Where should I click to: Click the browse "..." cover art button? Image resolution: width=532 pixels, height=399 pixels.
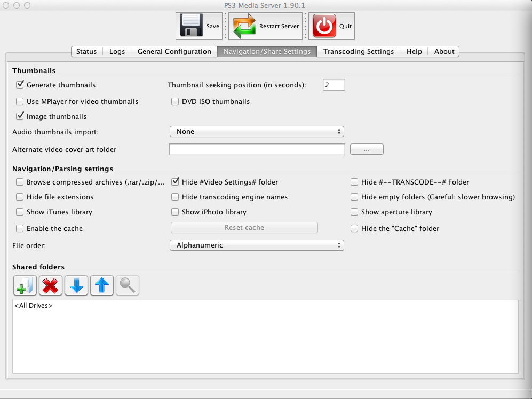(367, 149)
